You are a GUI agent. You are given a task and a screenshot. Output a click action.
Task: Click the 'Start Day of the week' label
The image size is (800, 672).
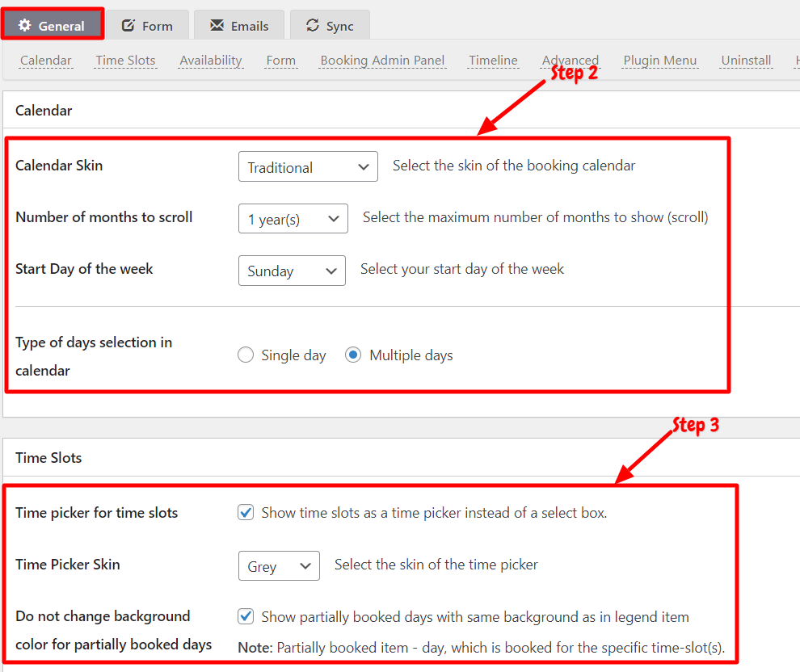[84, 269]
